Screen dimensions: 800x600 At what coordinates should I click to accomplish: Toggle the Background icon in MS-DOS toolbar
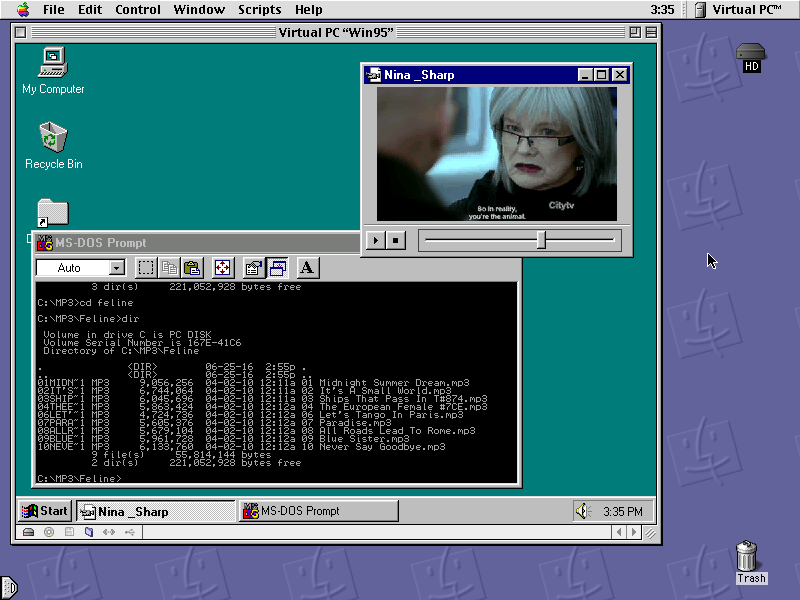click(x=277, y=268)
